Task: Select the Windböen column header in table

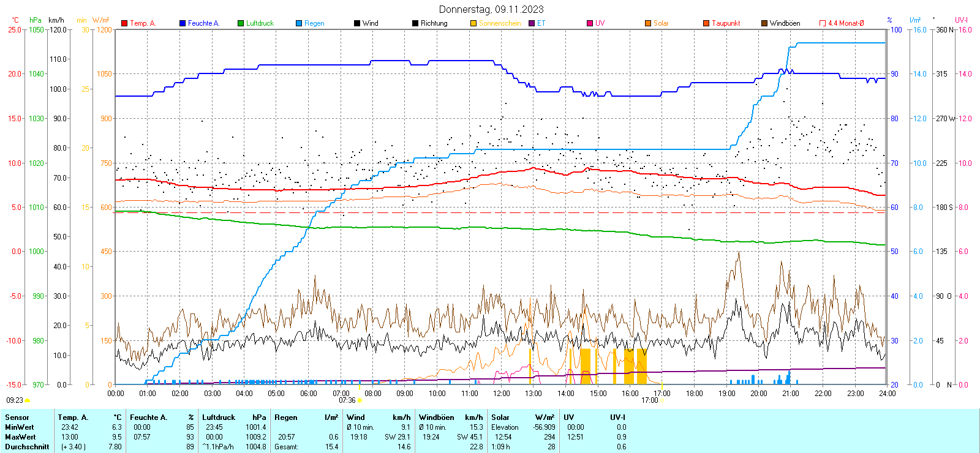Action: [x=437, y=417]
